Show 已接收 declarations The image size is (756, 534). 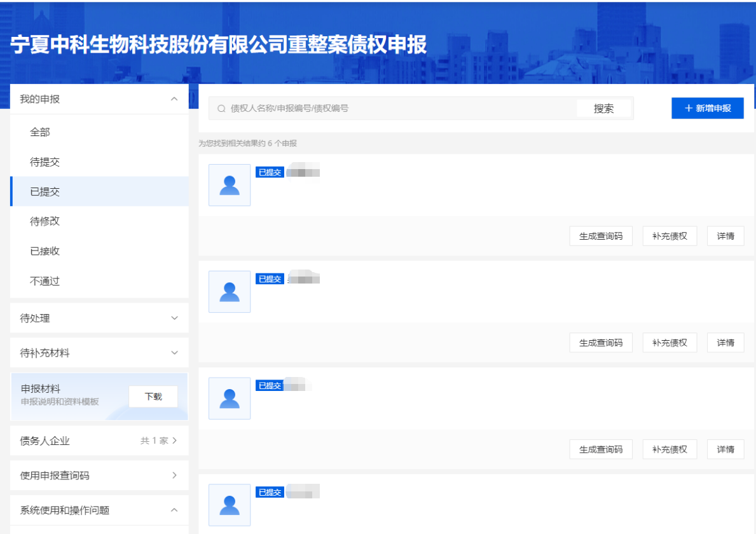click(45, 251)
